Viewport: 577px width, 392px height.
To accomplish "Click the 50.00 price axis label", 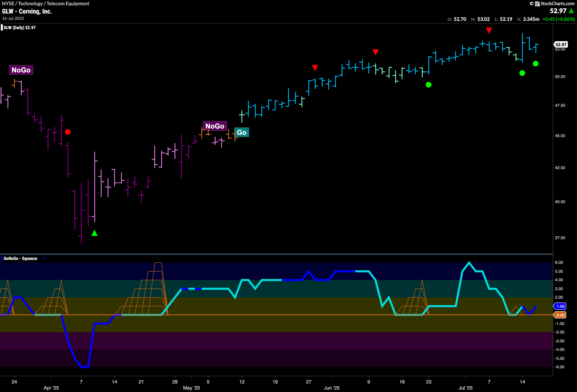I will click(560, 77).
